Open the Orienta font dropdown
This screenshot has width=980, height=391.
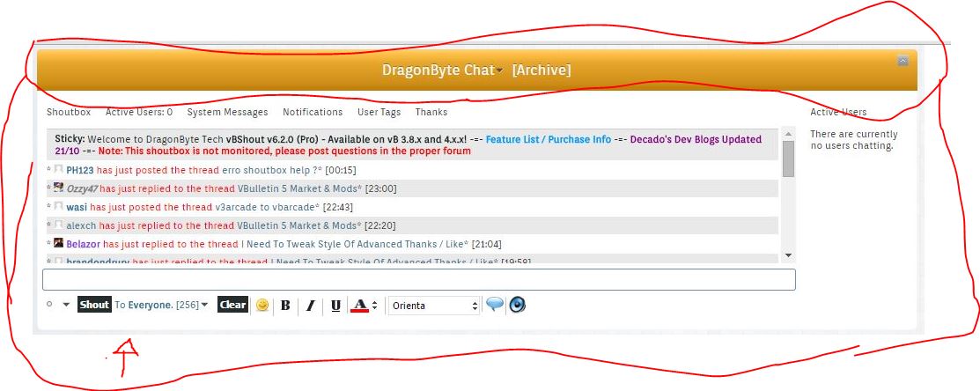[x=434, y=306]
